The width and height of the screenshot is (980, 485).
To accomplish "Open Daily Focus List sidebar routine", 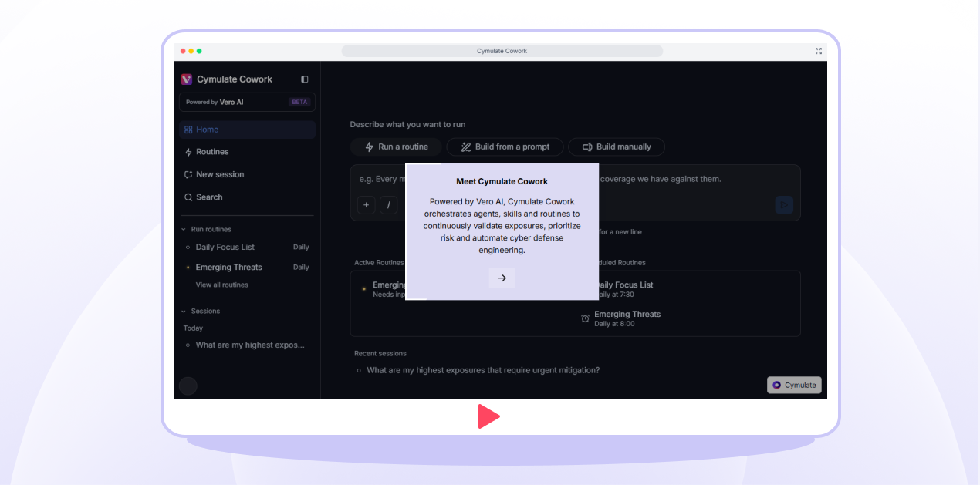I will pos(248,247).
